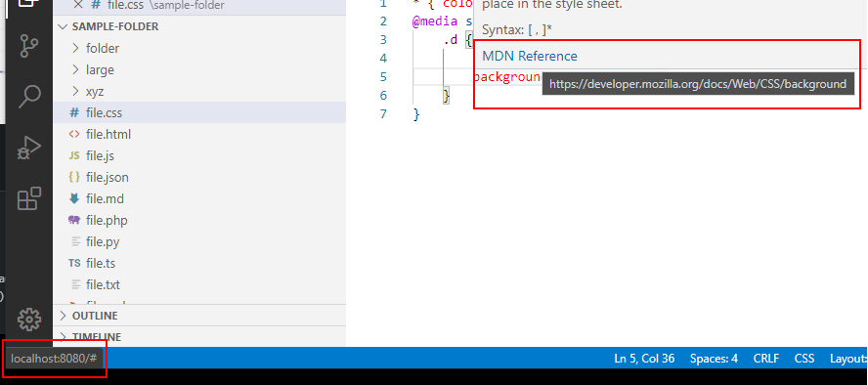Open file.md in the explorer

199,199
